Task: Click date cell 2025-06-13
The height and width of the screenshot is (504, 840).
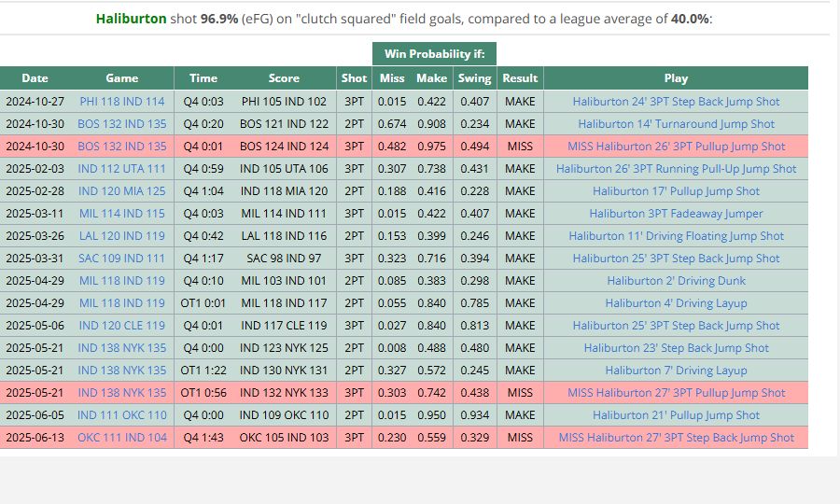Action: tap(35, 438)
